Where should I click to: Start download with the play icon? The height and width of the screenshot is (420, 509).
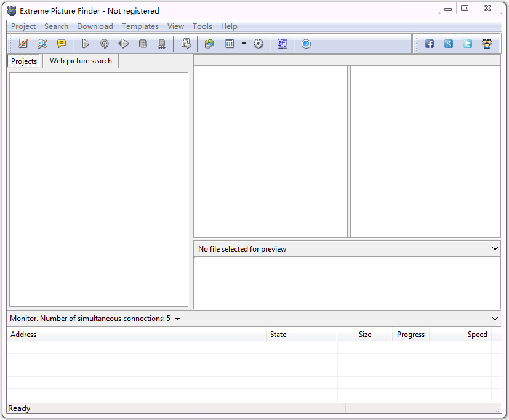tap(86, 44)
